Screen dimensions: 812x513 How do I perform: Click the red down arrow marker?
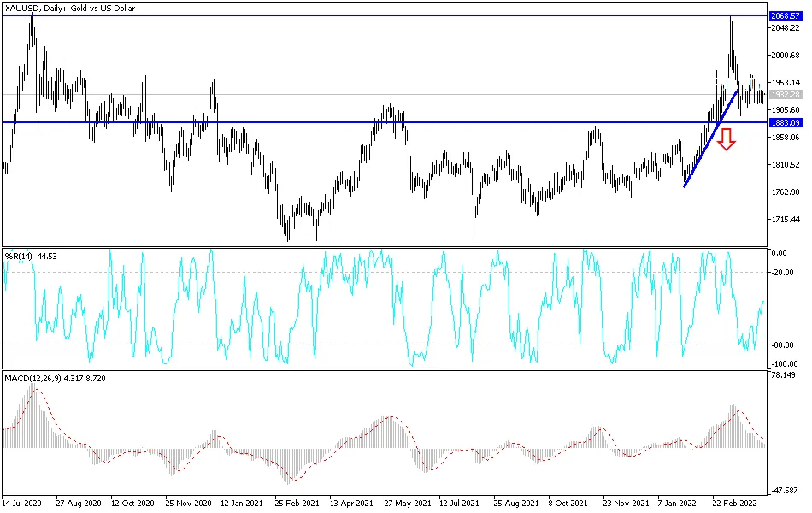pos(726,139)
